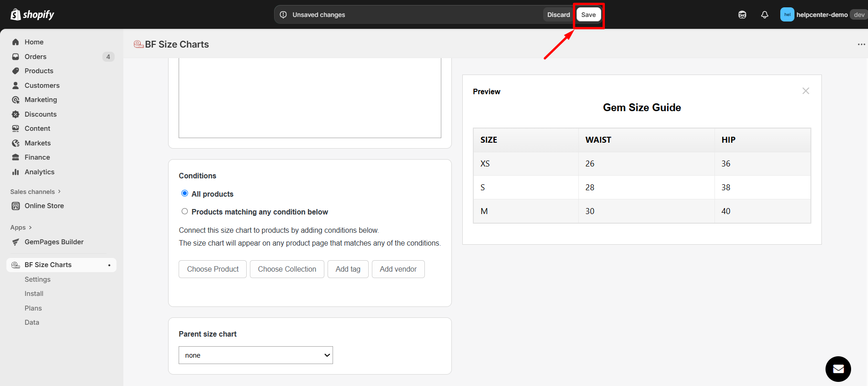Expand the Apps section chevron
This screenshot has width=868, height=386.
click(30, 227)
